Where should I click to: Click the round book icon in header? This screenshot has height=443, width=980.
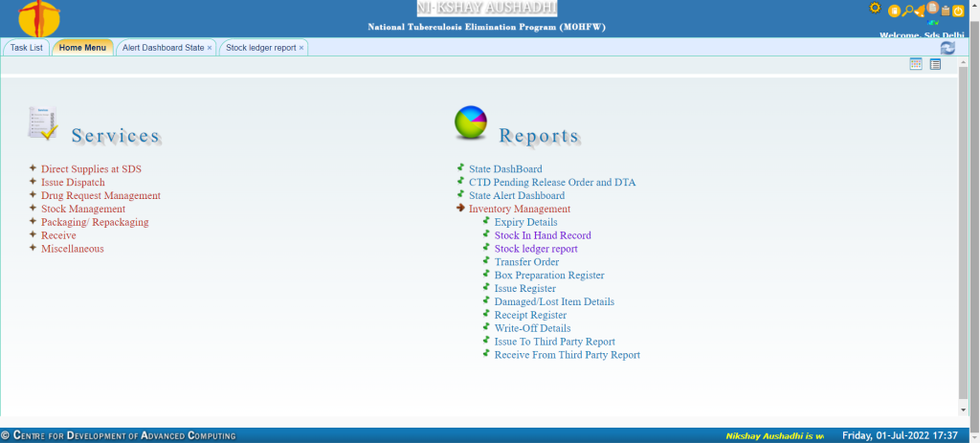(x=895, y=11)
